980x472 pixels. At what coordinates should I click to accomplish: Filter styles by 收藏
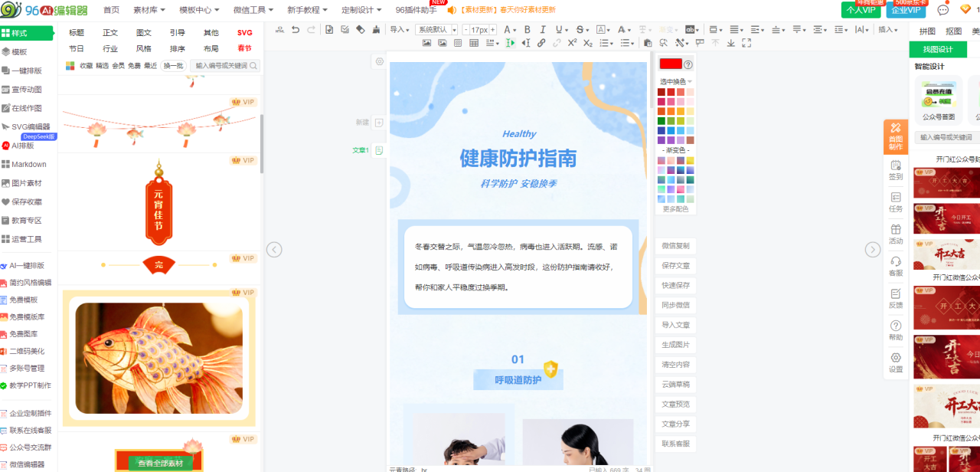pyautogui.click(x=87, y=66)
